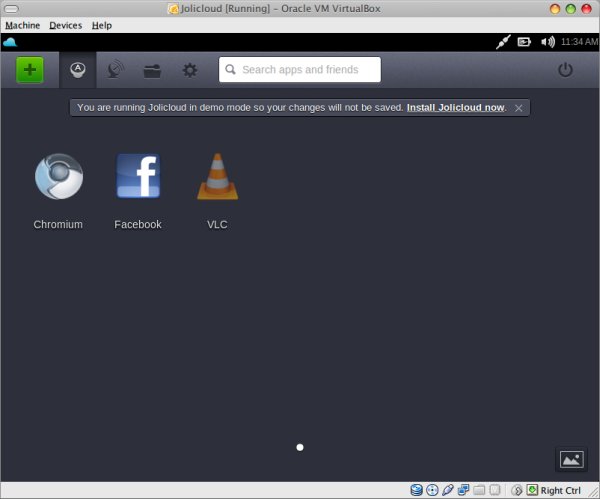Viewport: 600px width, 499px height.
Task: Click the Right Ctrl host key label
Action: (x=560, y=491)
